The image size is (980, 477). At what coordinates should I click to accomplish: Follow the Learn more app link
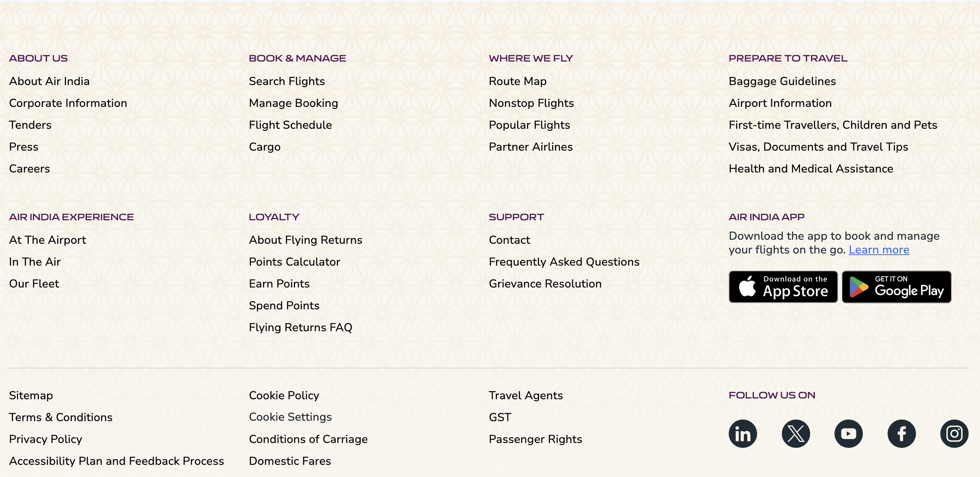(x=879, y=250)
